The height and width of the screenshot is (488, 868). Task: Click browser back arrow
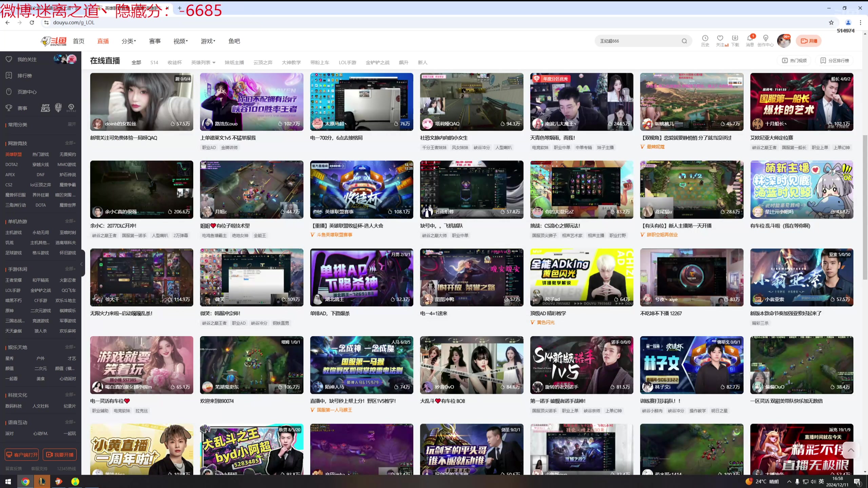(7, 22)
